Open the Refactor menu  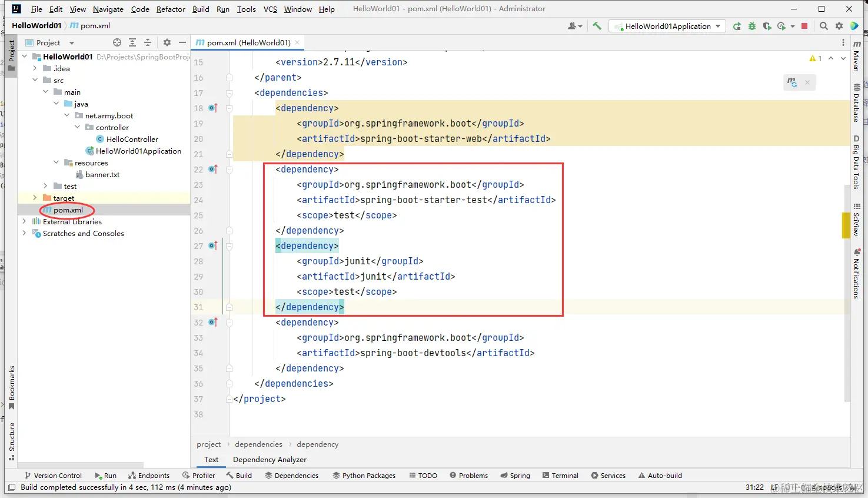pyautogui.click(x=171, y=9)
